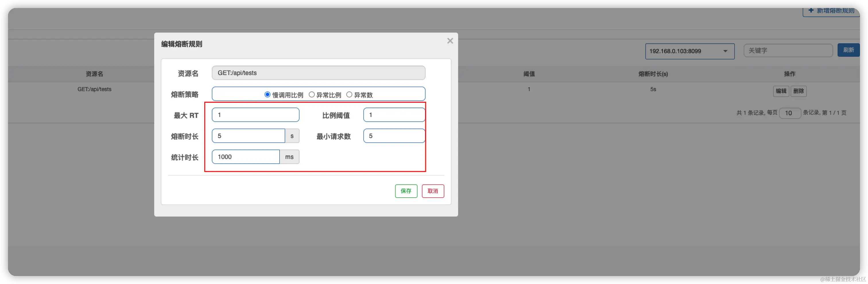Click the 熔断时长 input showing 5

(x=248, y=136)
